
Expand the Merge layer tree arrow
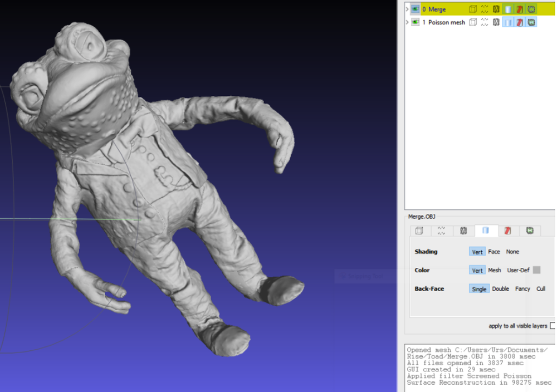(x=408, y=9)
